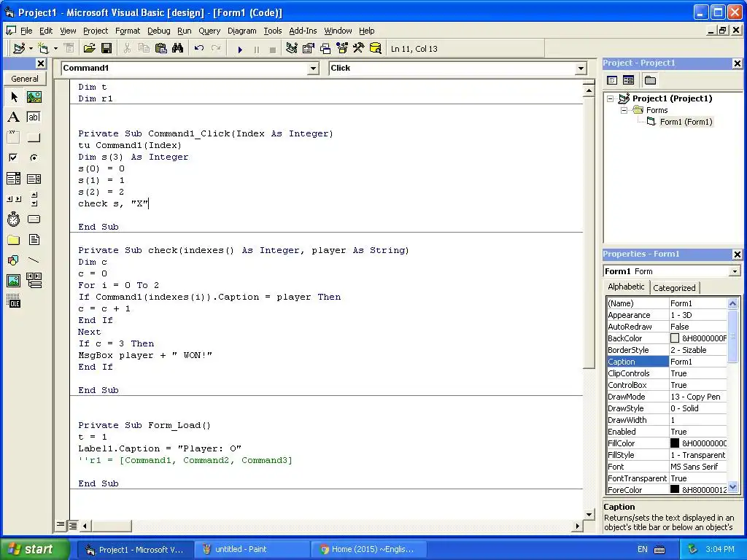This screenshot has width=747, height=560.
Task: Open the Add-Ins menu
Action: 303,31
